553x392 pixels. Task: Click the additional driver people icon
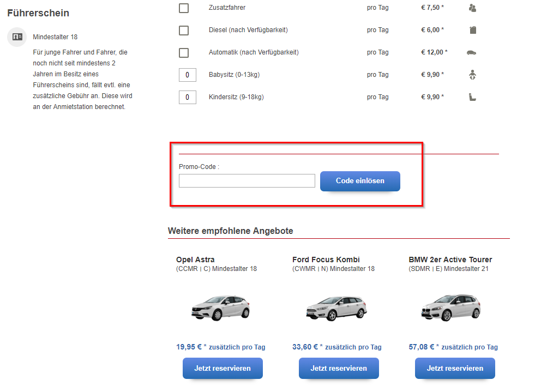(x=472, y=8)
